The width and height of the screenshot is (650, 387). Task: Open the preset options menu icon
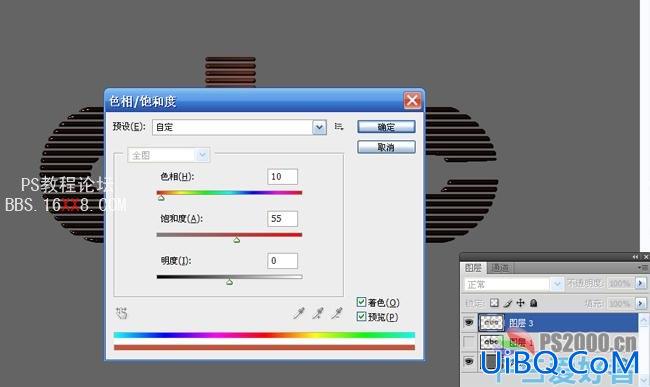point(339,127)
